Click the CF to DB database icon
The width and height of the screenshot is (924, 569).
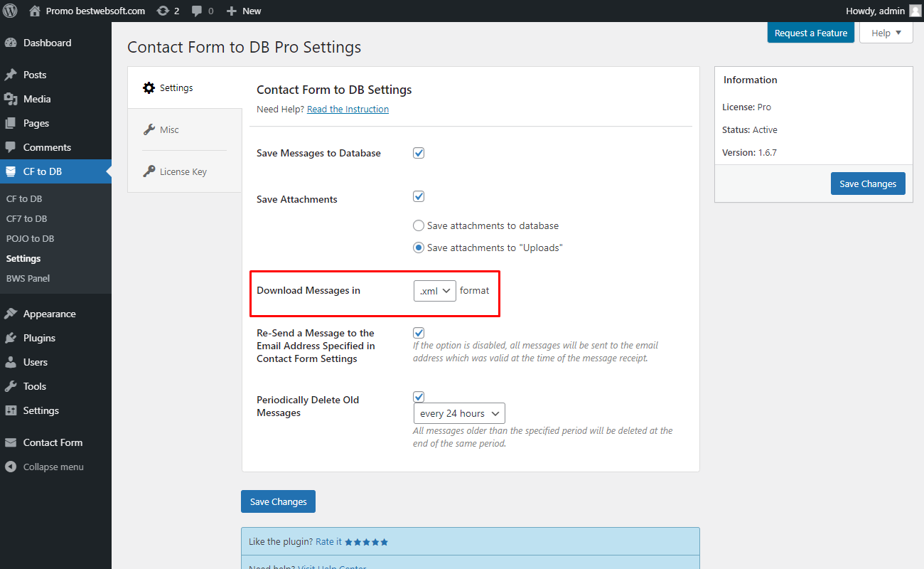pos(11,171)
